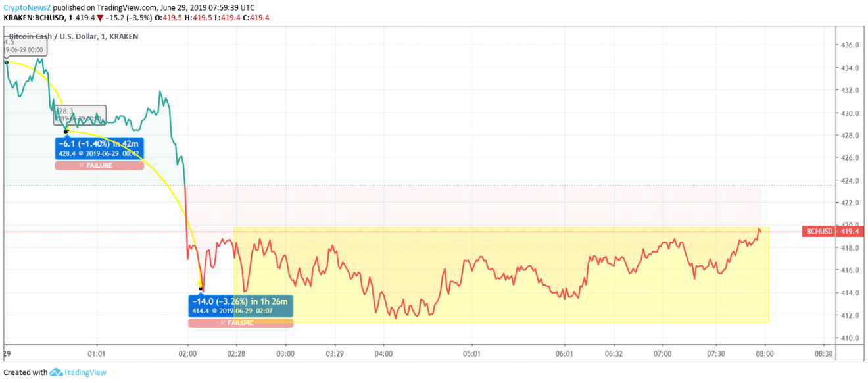The width and height of the screenshot is (868, 383).
Task: Click the FAILURE tag under the 428.4 label
Action: point(99,166)
